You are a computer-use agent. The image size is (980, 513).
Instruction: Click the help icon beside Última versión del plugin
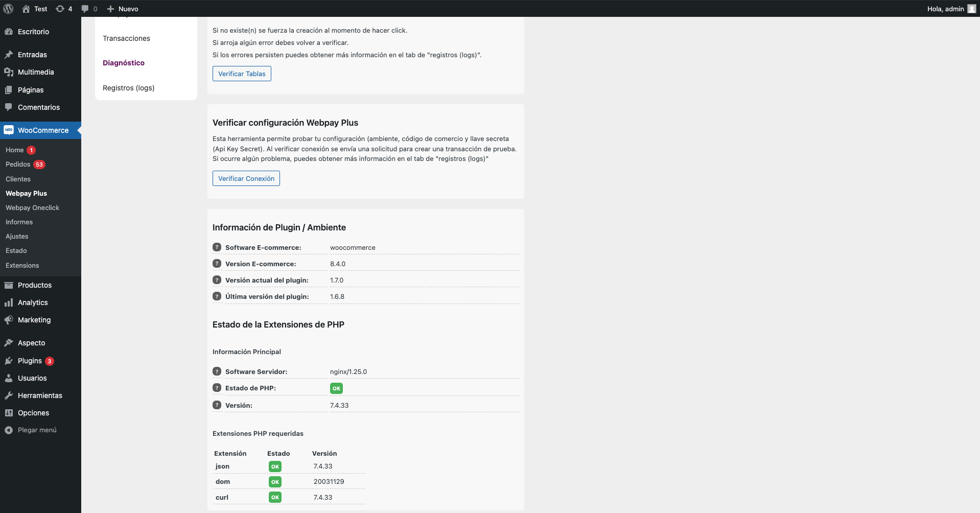(x=217, y=296)
